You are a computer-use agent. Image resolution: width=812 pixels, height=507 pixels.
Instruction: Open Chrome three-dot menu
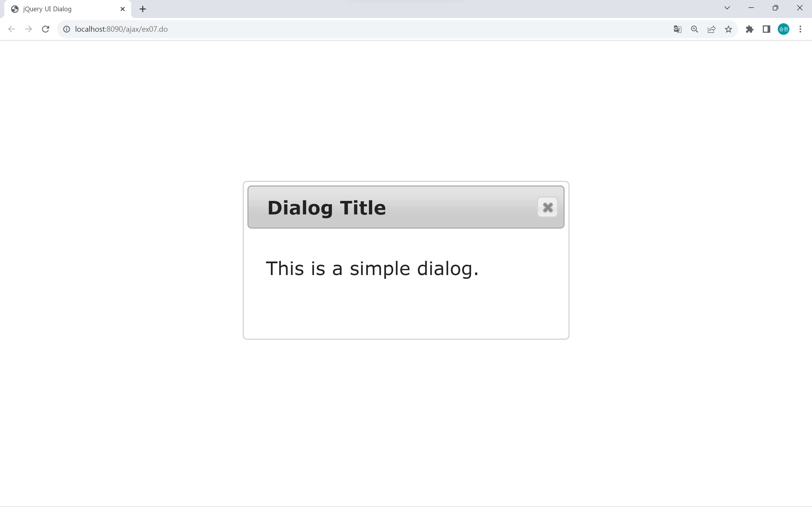[800, 29]
